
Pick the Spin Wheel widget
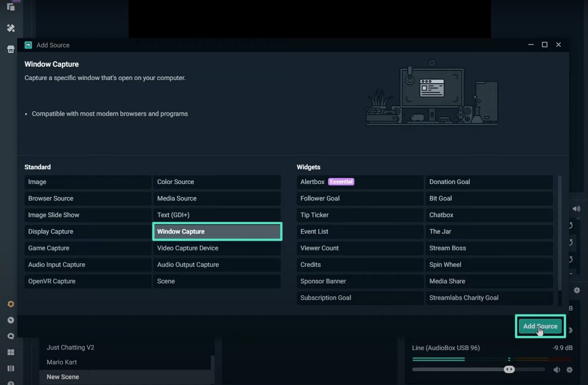(x=489, y=265)
